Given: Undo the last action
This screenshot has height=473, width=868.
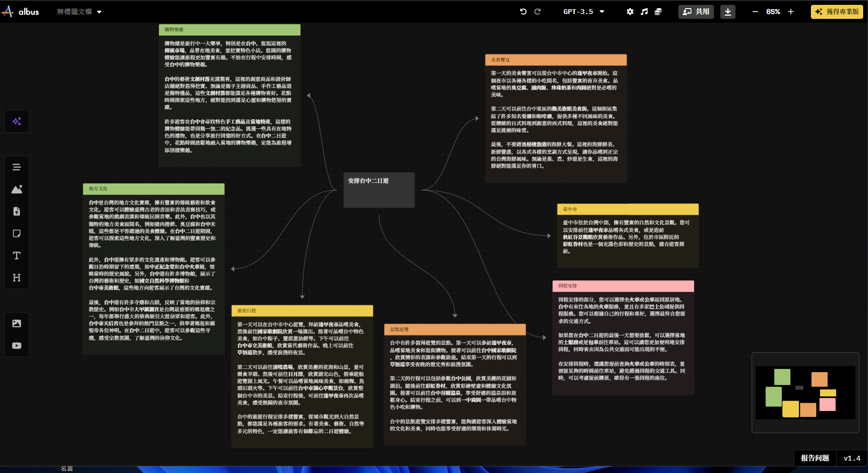Looking at the screenshot, I should pos(523,11).
